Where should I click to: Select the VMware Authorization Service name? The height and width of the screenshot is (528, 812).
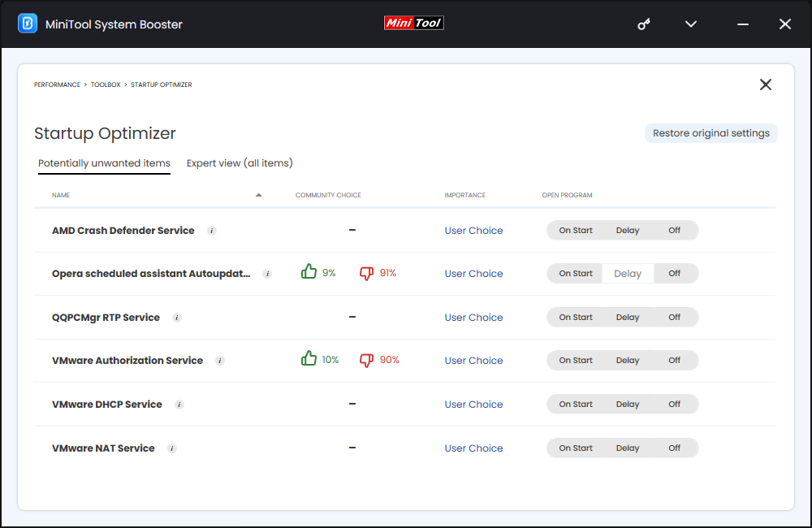tap(127, 361)
